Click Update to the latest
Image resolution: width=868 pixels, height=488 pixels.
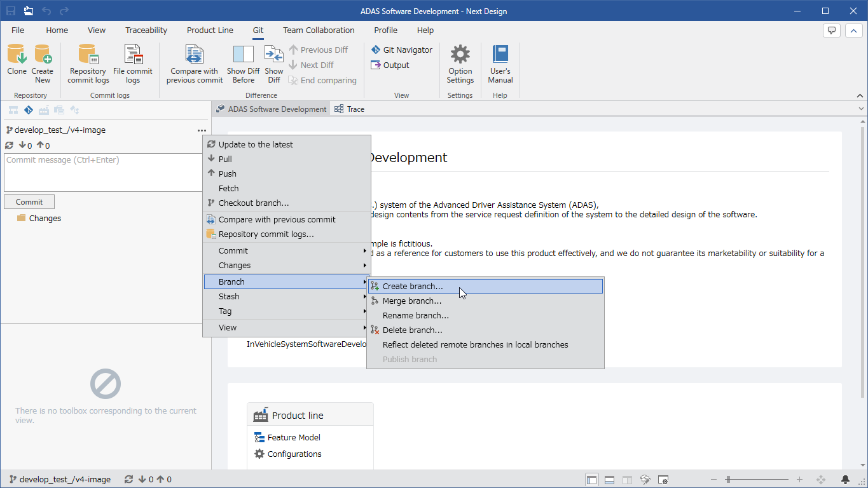pyautogui.click(x=287, y=144)
